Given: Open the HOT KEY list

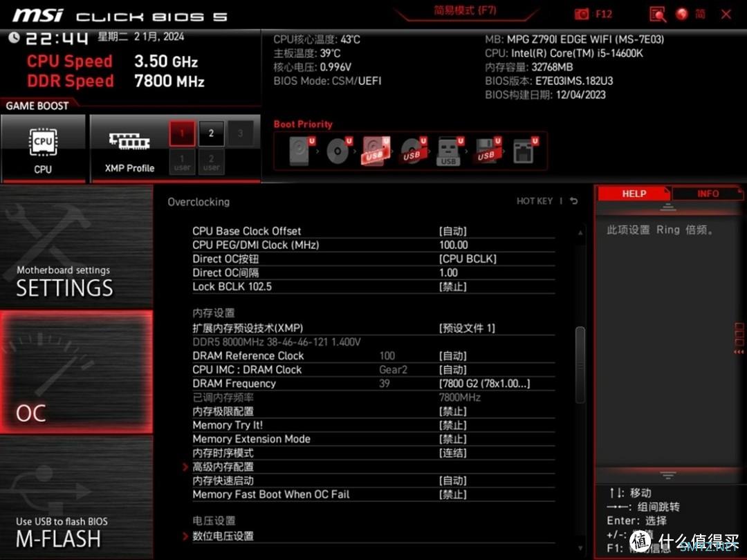Looking at the screenshot, I should tap(535, 201).
